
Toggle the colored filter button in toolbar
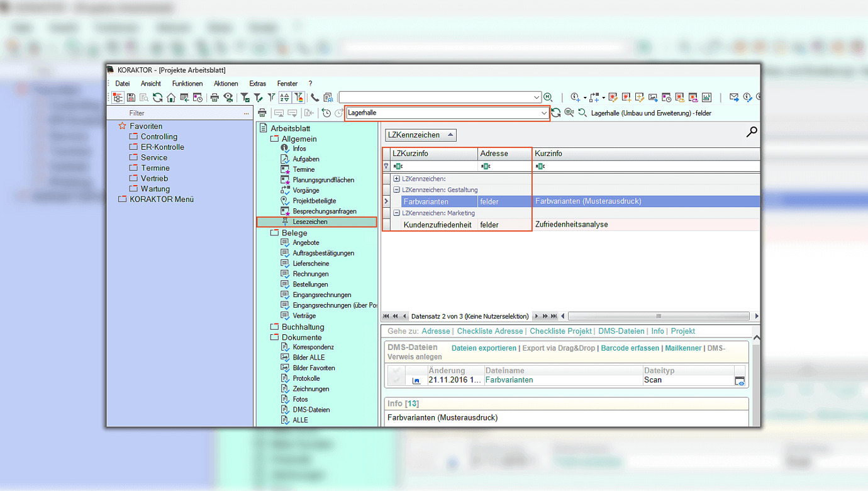click(298, 98)
